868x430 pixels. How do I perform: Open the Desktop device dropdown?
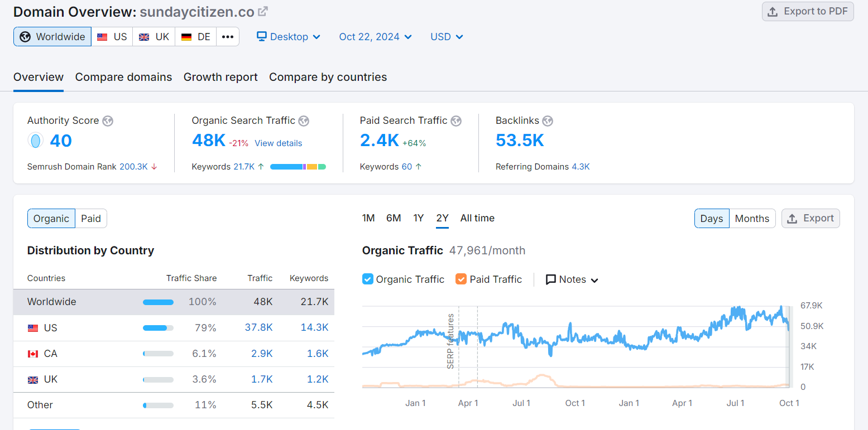point(289,37)
